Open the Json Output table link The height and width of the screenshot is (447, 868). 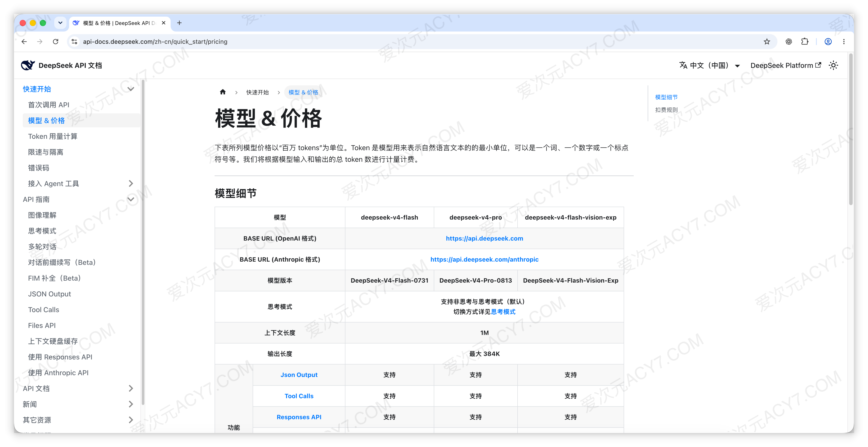[x=299, y=375]
